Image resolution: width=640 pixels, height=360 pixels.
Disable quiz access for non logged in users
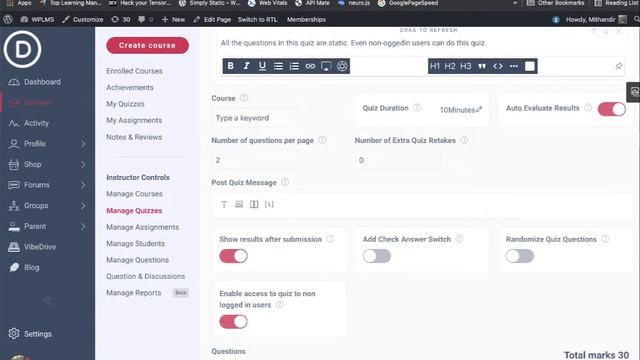click(233, 322)
